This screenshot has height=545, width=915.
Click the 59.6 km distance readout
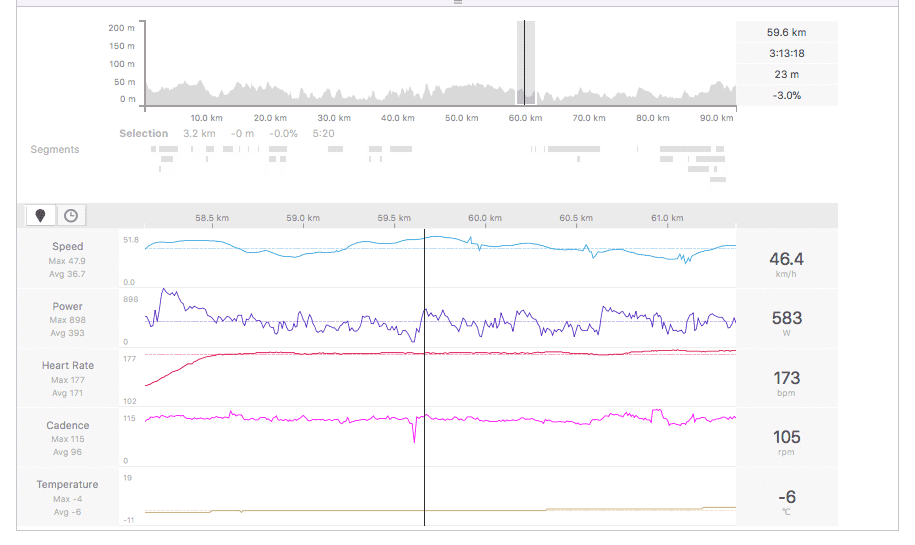(786, 32)
